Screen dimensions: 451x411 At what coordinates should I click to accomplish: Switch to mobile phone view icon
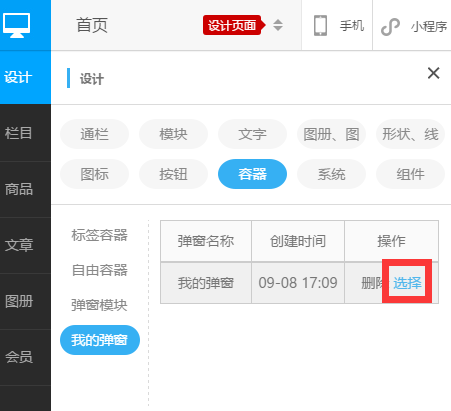coord(320,26)
